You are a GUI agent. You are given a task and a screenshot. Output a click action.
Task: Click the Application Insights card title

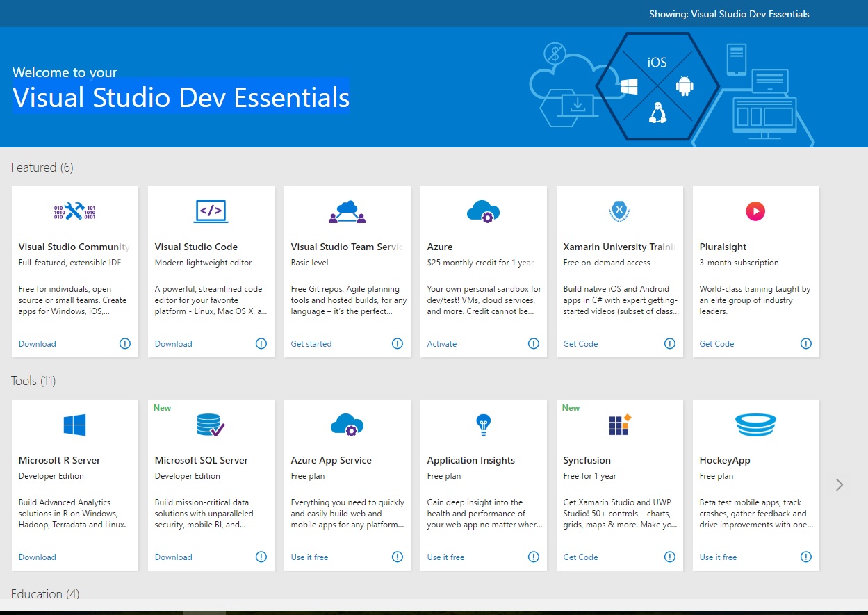[471, 460]
